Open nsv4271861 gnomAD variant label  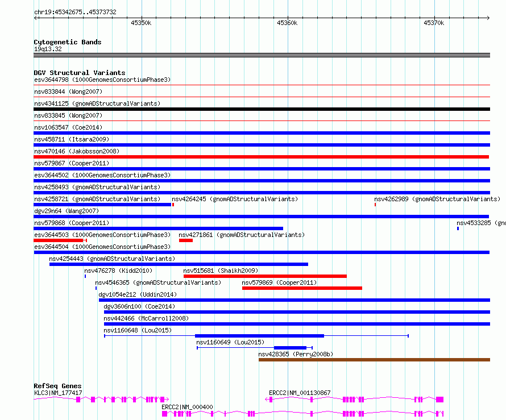click(x=242, y=235)
